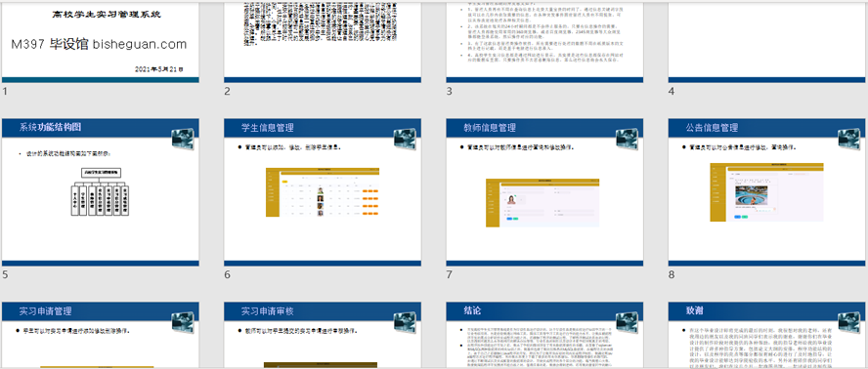
Task: Select the 系统功能结构图 slide thumbnail
Action: tap(101, 192)
